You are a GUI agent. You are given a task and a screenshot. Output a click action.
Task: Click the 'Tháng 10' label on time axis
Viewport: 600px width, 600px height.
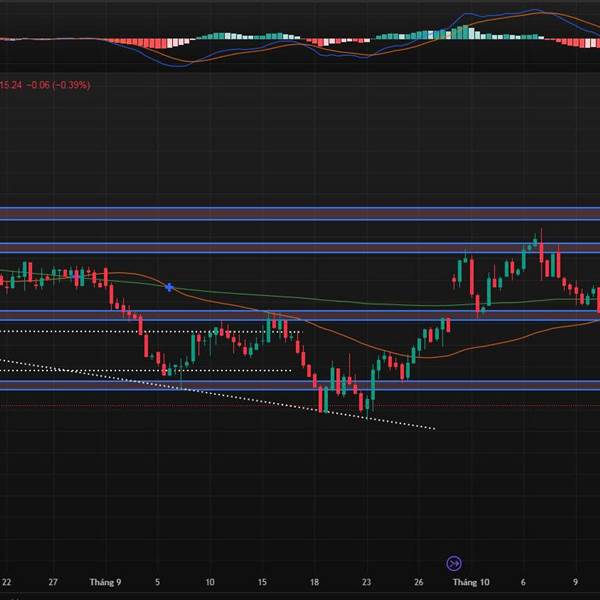(x=470, y=582)
